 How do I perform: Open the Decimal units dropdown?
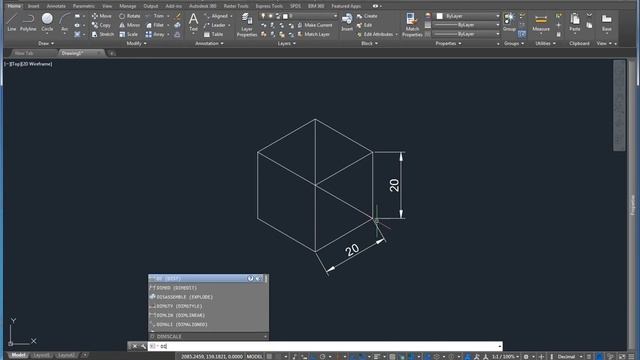click(x=569, y=357)
